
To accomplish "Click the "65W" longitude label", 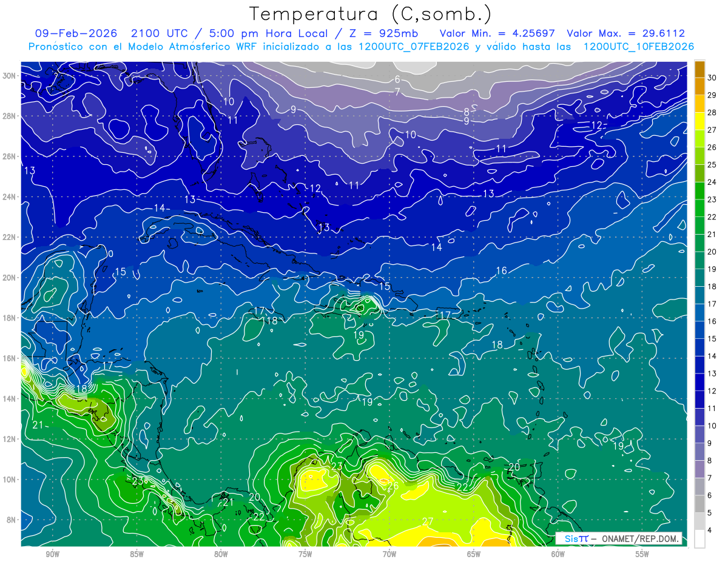I will 474,554.
